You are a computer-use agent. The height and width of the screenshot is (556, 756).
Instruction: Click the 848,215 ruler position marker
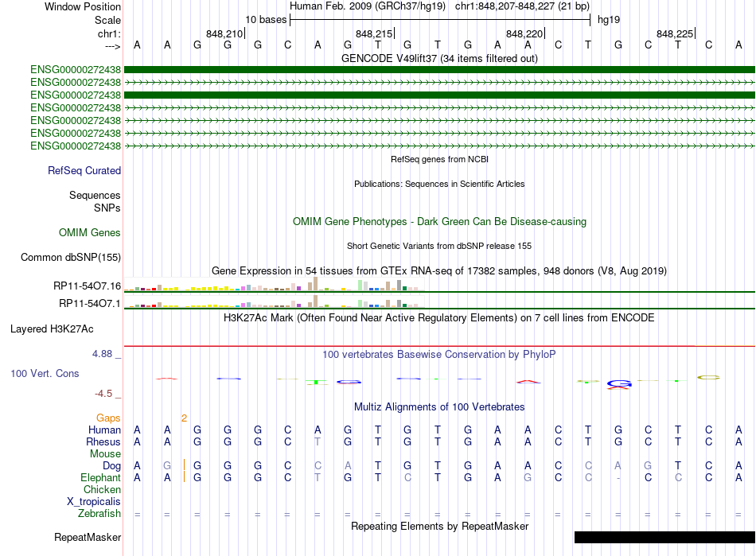375,33
